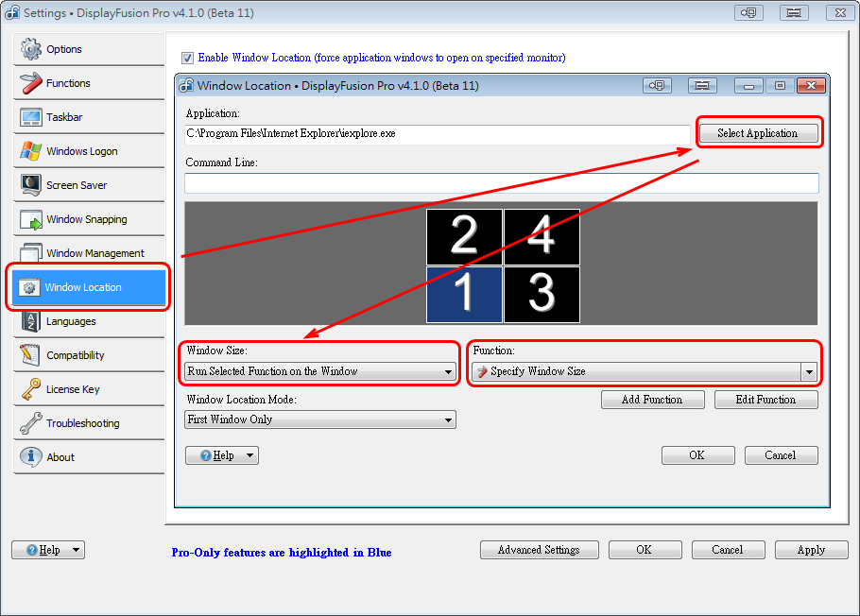Open Functions via the pocket knife icon

pyautogui.click(x=31, y=83)
